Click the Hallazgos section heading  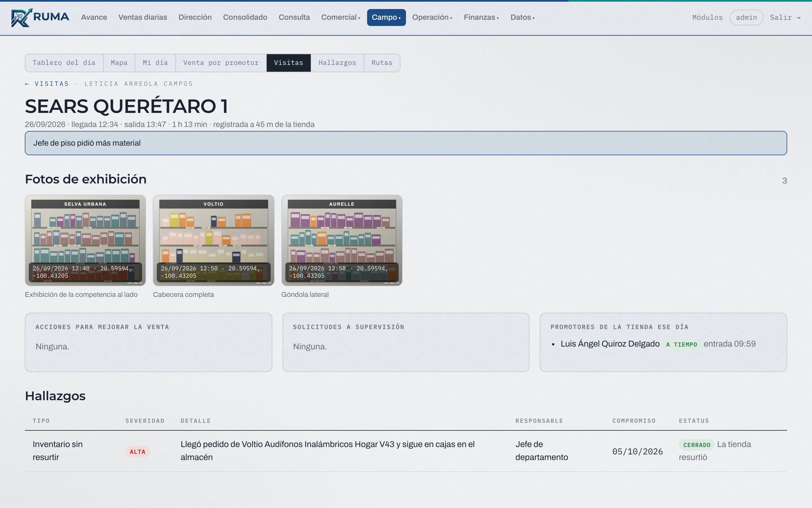point(55,396)
